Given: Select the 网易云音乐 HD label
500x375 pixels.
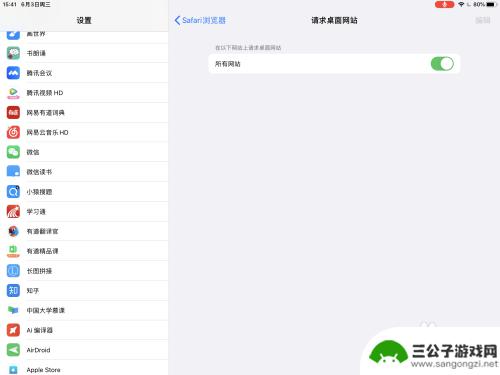Looking at the screenshot, I should click(48, 132).
